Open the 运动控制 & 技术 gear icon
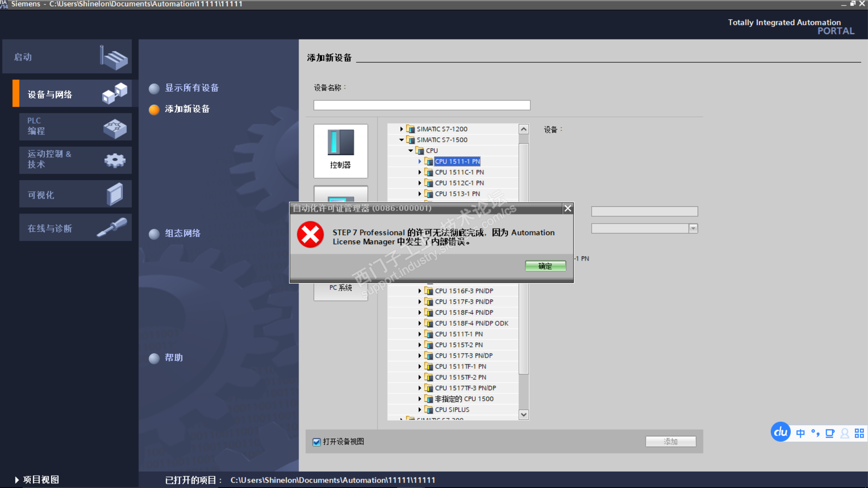 point(115,160)
